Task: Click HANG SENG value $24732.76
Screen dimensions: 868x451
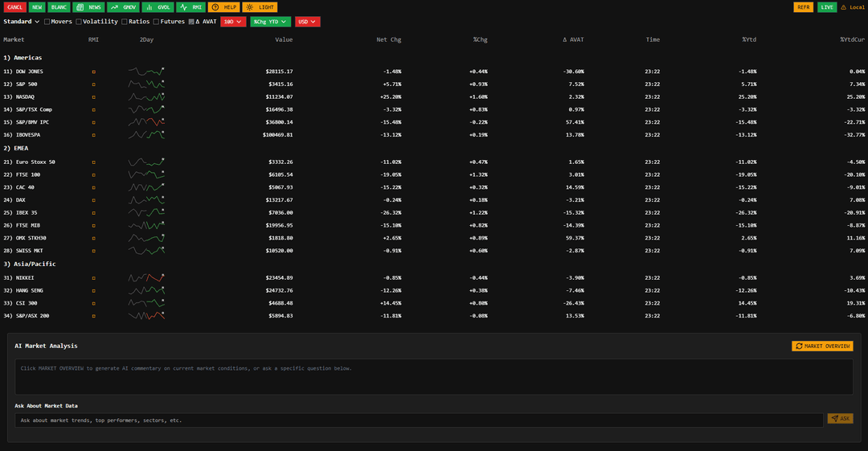Action: (x=279, y=291)
